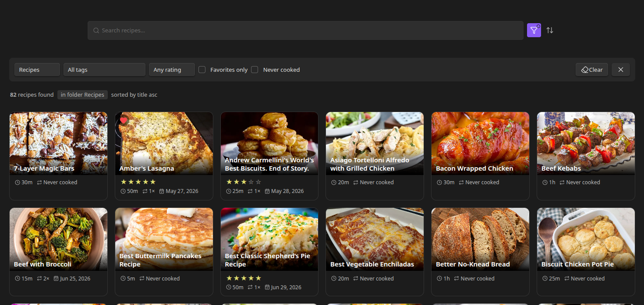Click the Clear filters button
The image size is (644, 305).
point(592,70)
